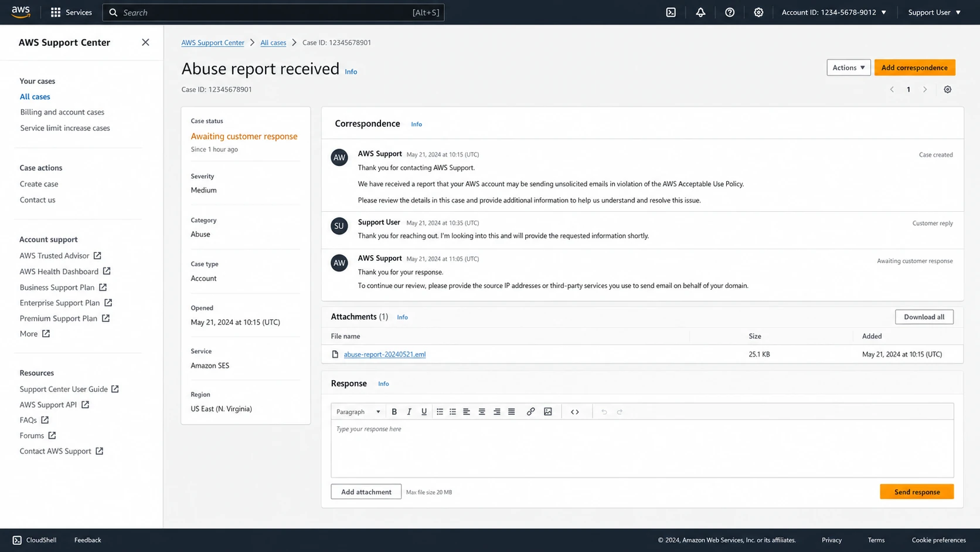Open Billing and account cases
The height and width of the screenshot is (552, 980).
[62, 112]
